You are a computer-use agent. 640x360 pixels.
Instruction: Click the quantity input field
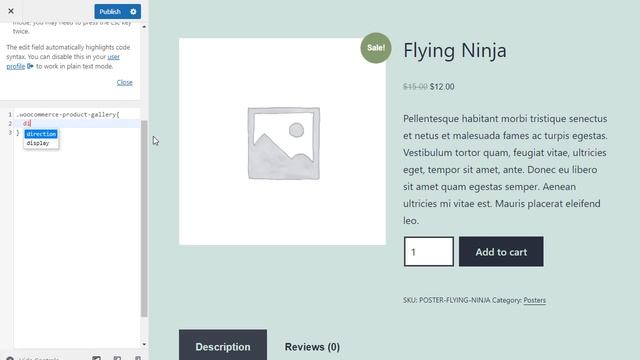click(429, 251)
